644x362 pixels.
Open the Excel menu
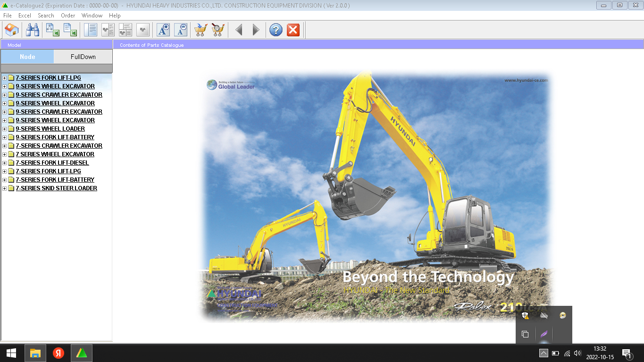click(25, 16)
